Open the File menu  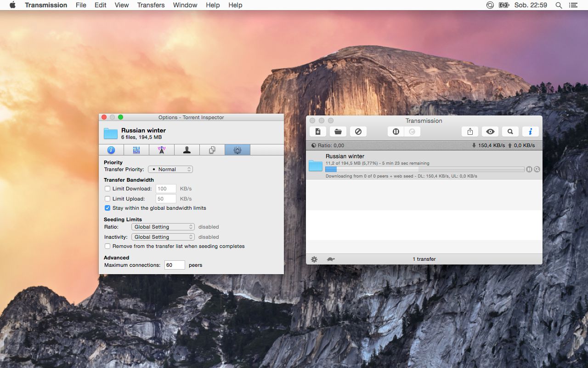pos(81,5)
